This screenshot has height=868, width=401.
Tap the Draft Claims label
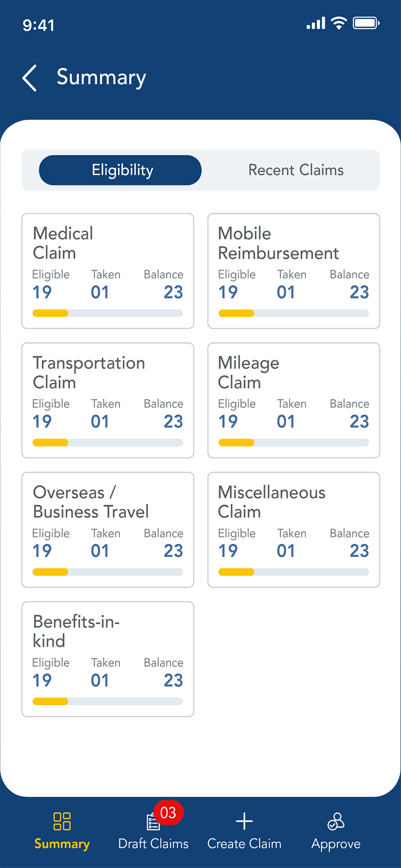[153, 844]
